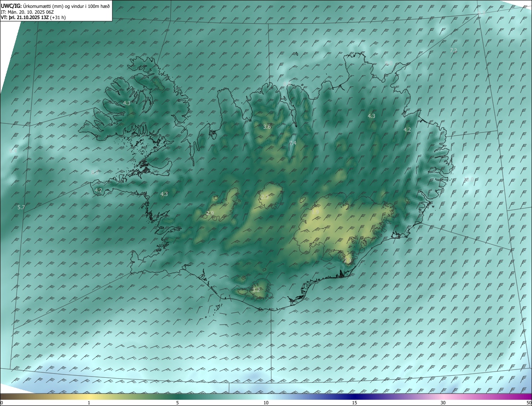Click the '10' label on the colour scale
This screenshot has width=532, height=406.
266,403
